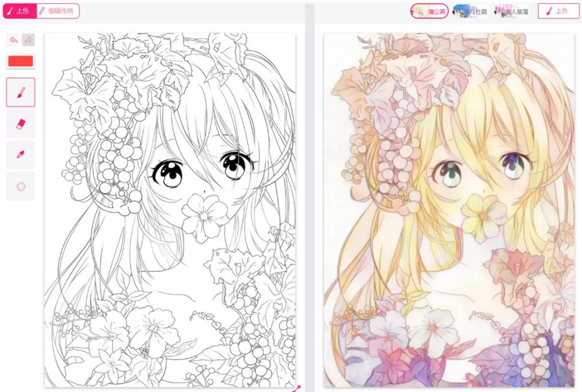
Task: Open the red brush color swatch
Action: coord(21,61)
